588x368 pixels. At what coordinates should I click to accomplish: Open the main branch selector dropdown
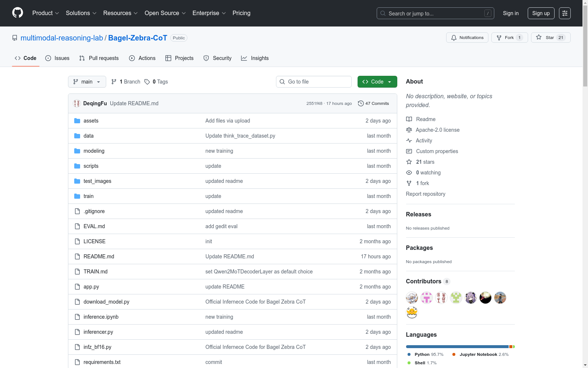87,82
